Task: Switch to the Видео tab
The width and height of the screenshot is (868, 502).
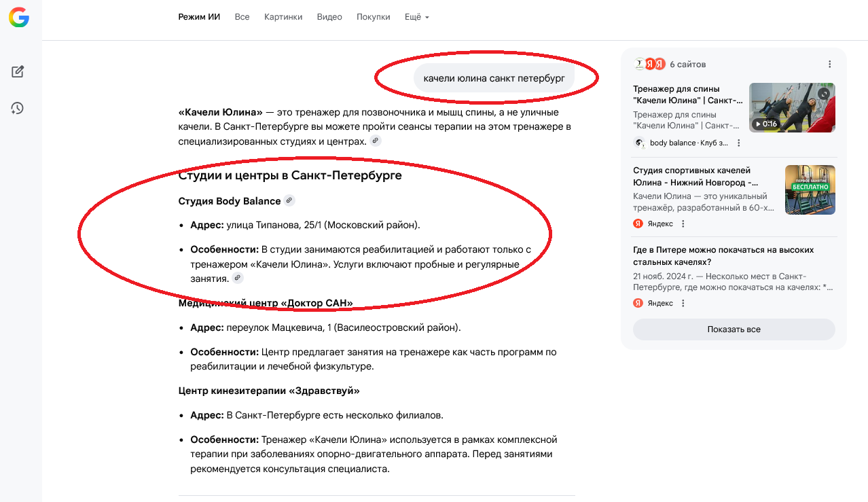Action: click(x=329, y=17)
